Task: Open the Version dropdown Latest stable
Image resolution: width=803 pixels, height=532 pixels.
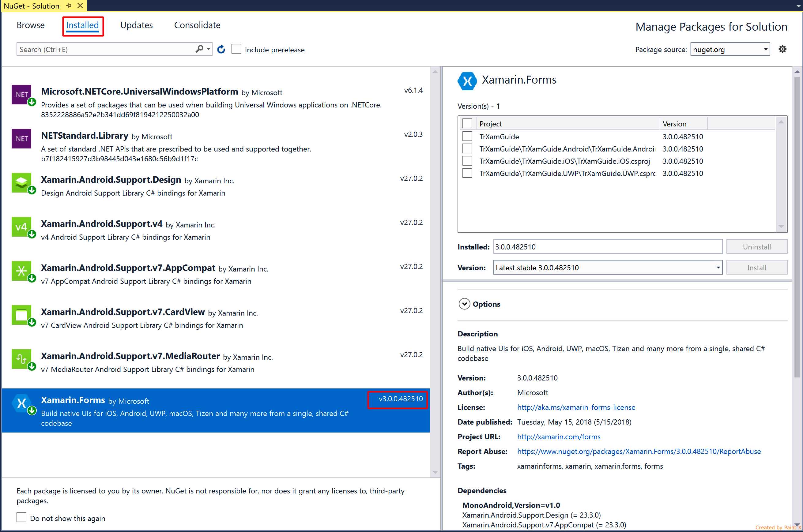Action: [608, 268]
